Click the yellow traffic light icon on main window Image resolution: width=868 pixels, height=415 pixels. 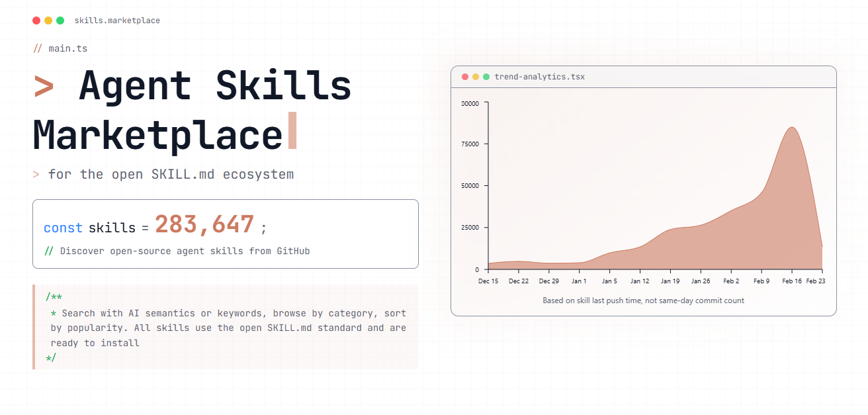point(48,21)
